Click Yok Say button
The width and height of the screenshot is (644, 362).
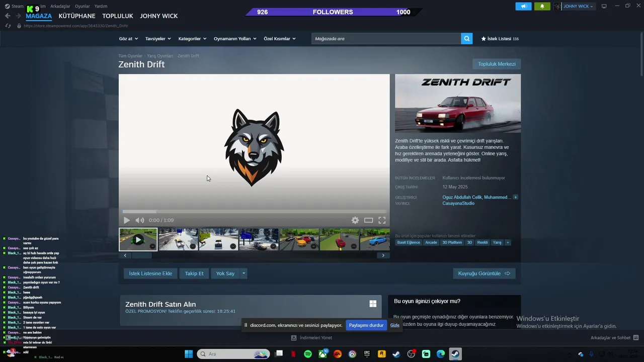(x=225, y=274)
